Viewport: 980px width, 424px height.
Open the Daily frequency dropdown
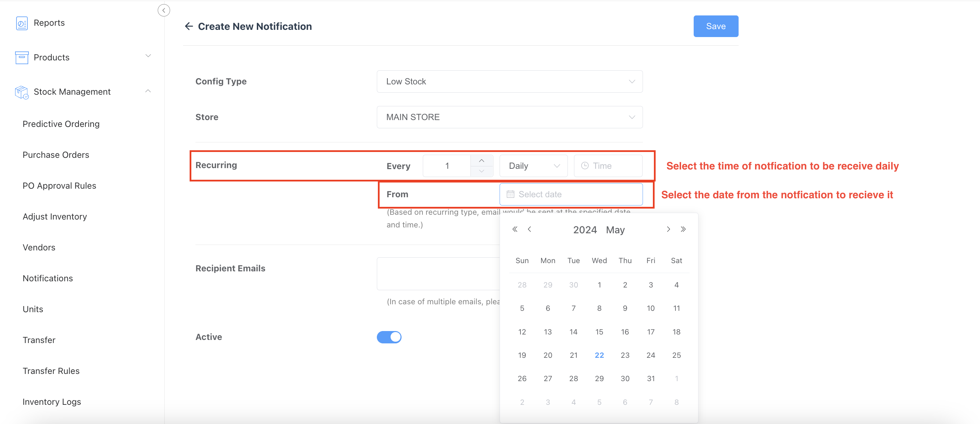tap(533, 166)
